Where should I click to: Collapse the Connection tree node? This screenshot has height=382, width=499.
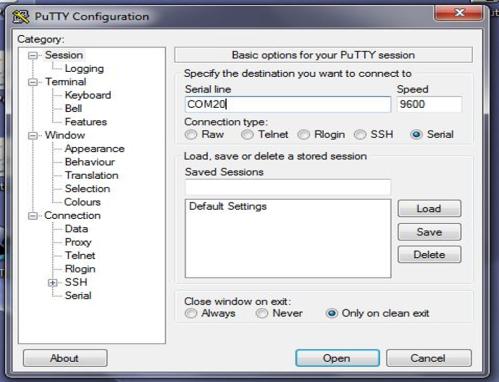pos(33,216)
